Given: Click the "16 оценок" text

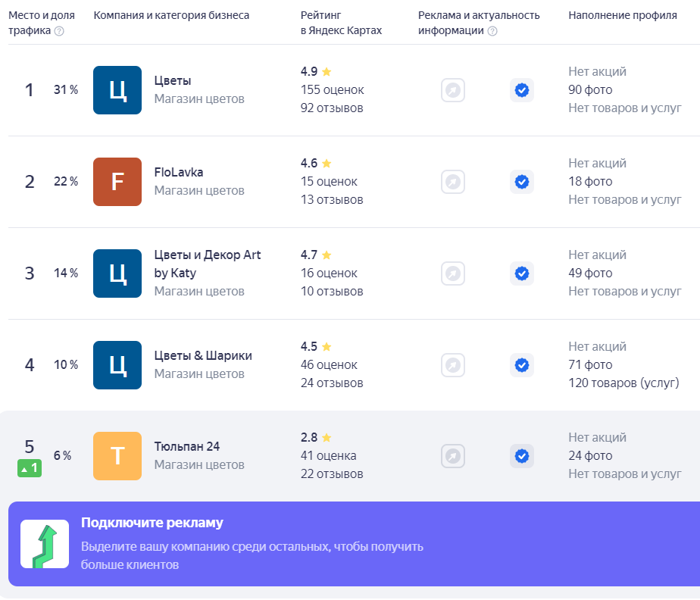Looking at the screenshot, I should tap(329, 273).
